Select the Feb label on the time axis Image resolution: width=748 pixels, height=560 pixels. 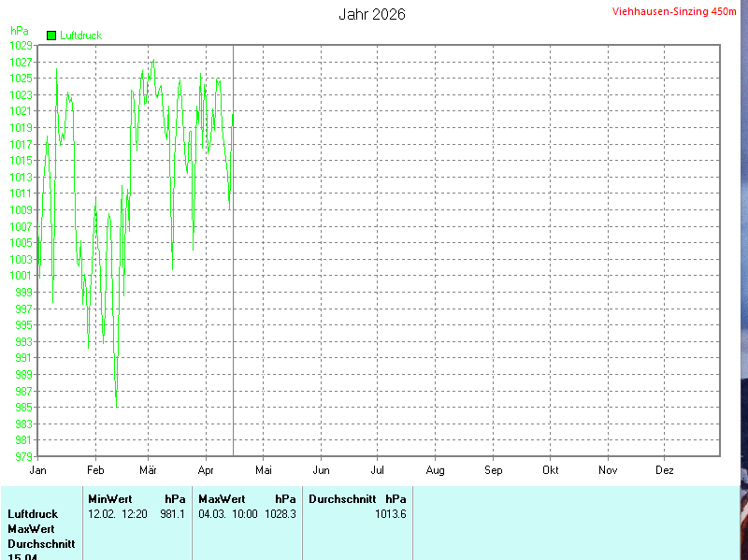(95, 470)
